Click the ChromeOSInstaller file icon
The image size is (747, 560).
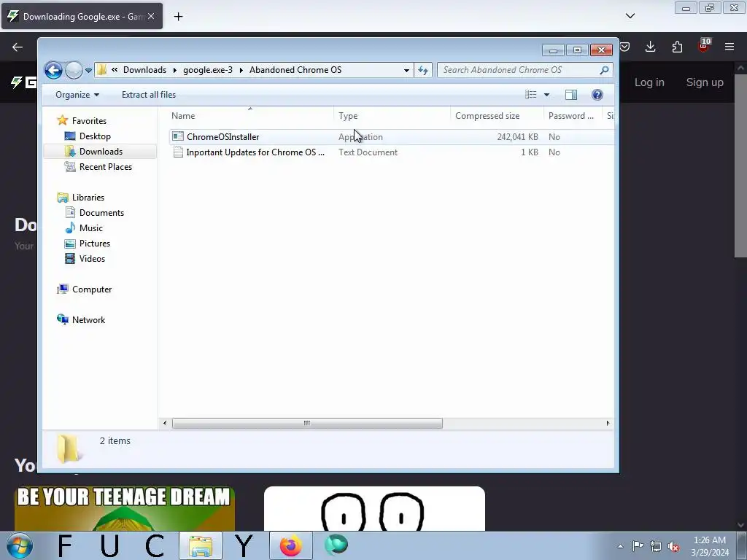[x=178, y=136]
